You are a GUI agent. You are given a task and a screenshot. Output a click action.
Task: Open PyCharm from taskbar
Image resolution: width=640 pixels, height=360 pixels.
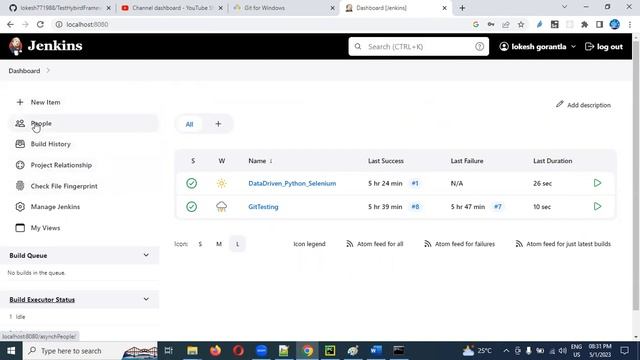click(x=330, y=351)
